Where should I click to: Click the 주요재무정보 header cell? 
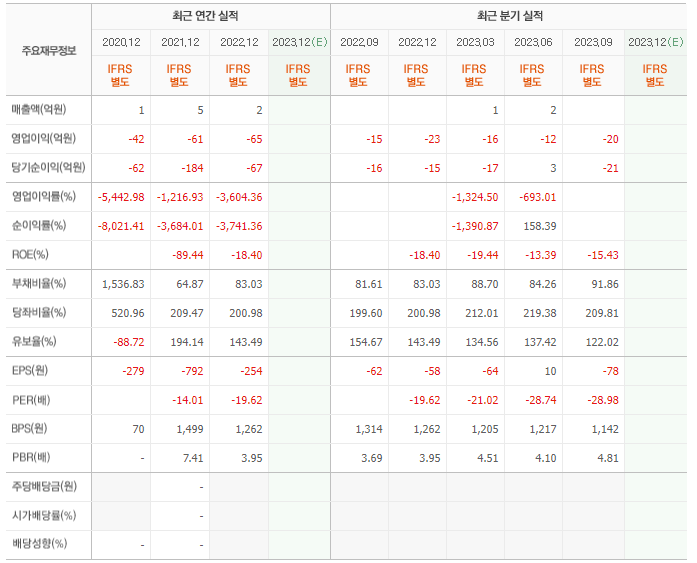(49, 51)
